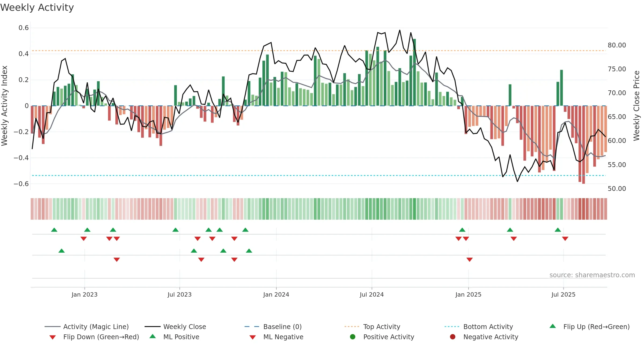Click the lone ML Negative marker at Jan 2025
Screen dimensions: 644x362
(x=470, y=260)
